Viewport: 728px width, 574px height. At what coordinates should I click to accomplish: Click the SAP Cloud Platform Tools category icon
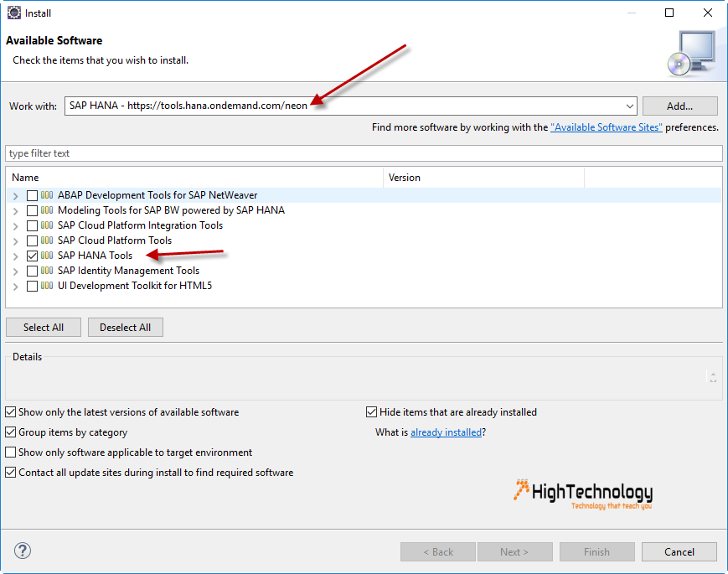pos(47,240)
